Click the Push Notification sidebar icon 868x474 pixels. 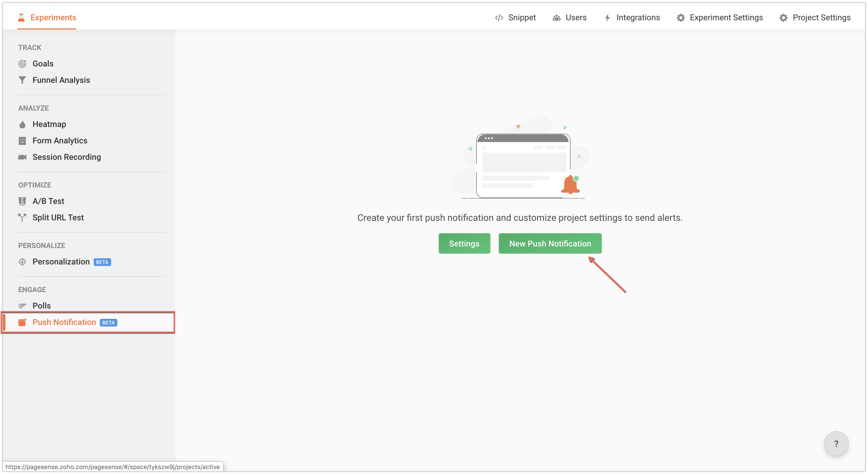(x=22, y=322)
